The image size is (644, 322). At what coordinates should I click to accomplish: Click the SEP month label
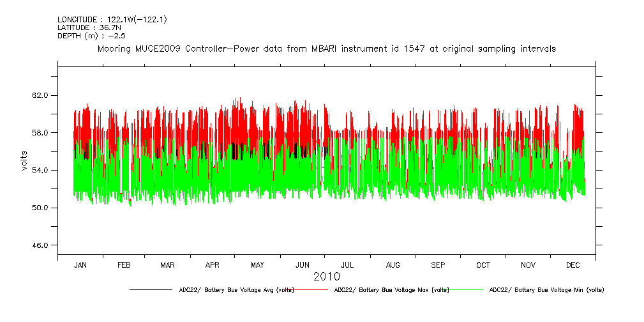pos(438,264)
